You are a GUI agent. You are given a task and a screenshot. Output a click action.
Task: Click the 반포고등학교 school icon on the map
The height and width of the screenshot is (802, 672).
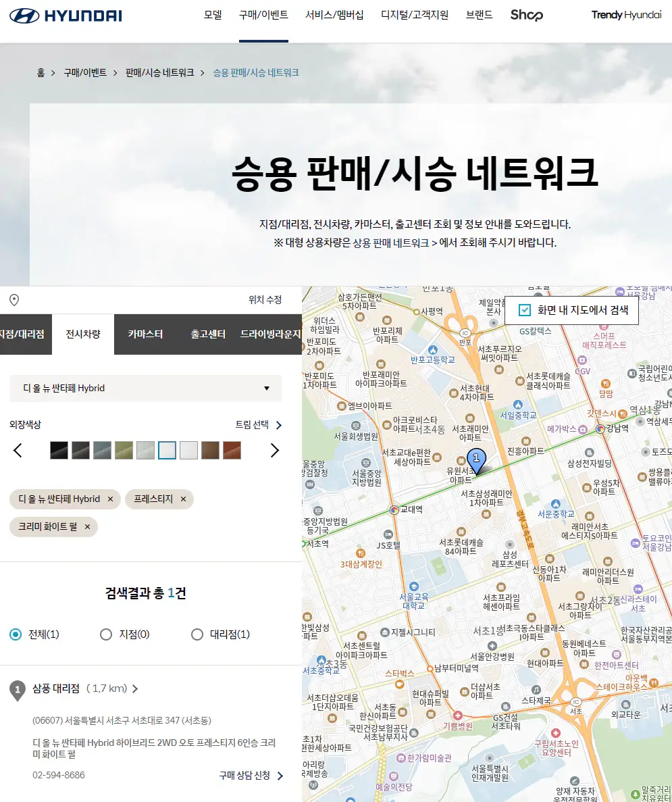point(433,351)
